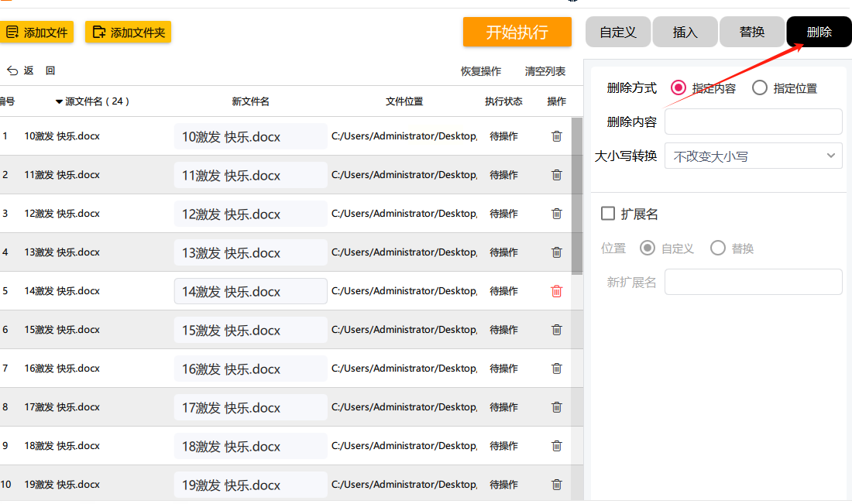Edit new filename field 12激发 快乐.docx

pos(250,214)
